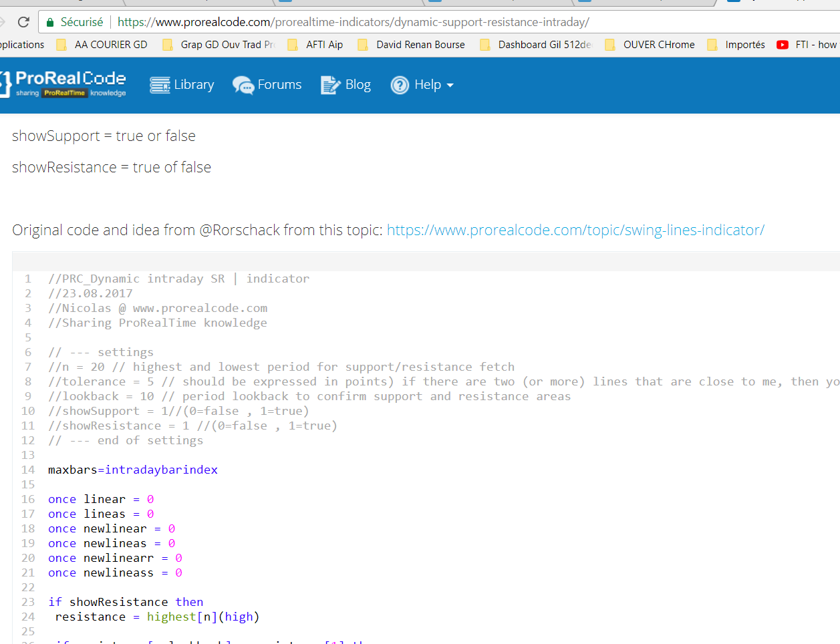Click code line once linear = 0
The height and width of the screenshot is (644, 840).
click(101, 499)
